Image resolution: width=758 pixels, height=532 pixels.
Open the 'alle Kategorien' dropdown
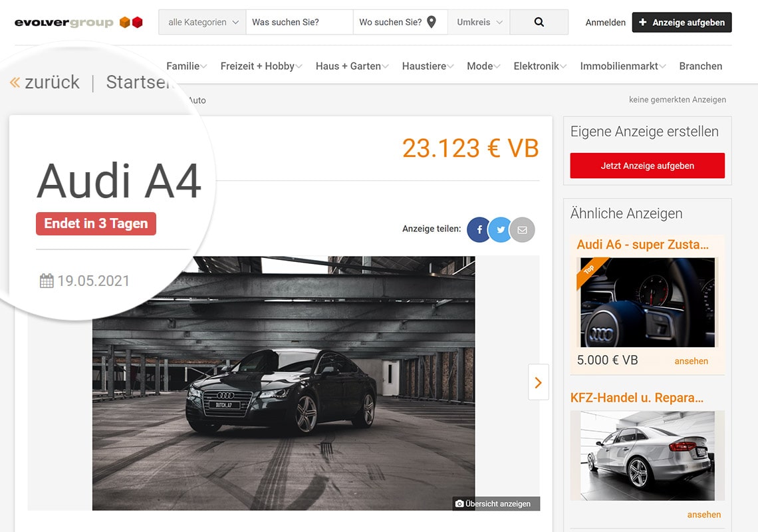[202, 22]
